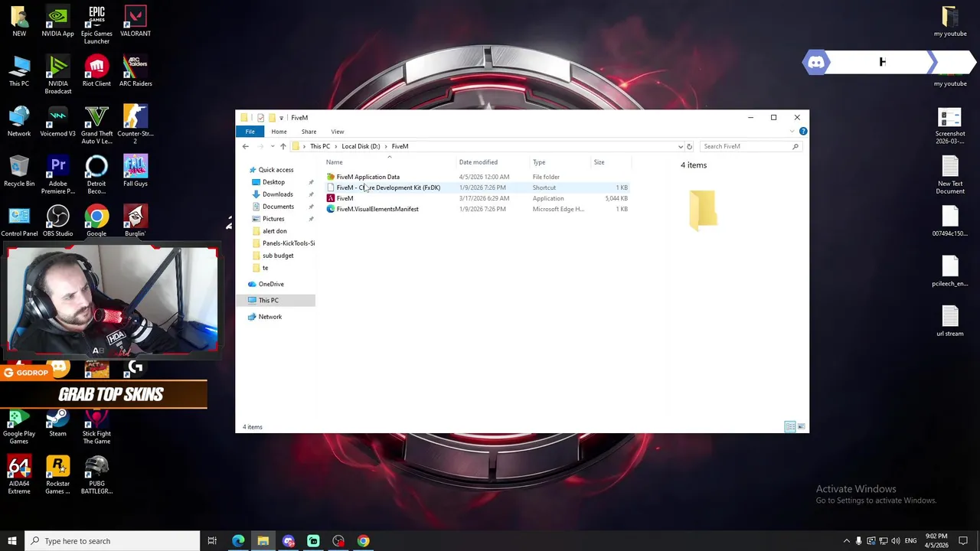Click the Discord overlay icon

pyautogui.click(x=816, y=62)
